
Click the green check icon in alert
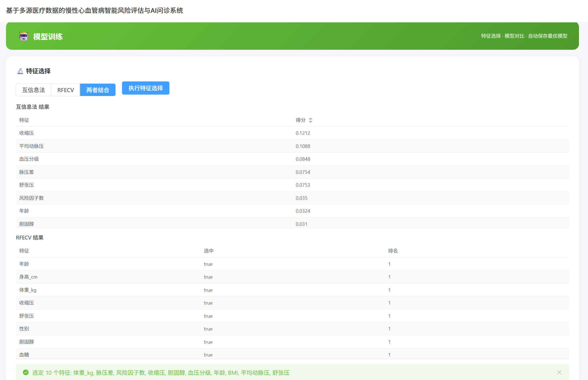click(26, 372)
